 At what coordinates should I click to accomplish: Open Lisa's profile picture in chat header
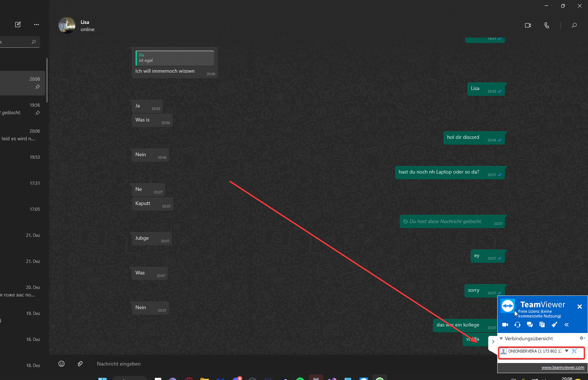pyautogui.click(x=67, y=25)
